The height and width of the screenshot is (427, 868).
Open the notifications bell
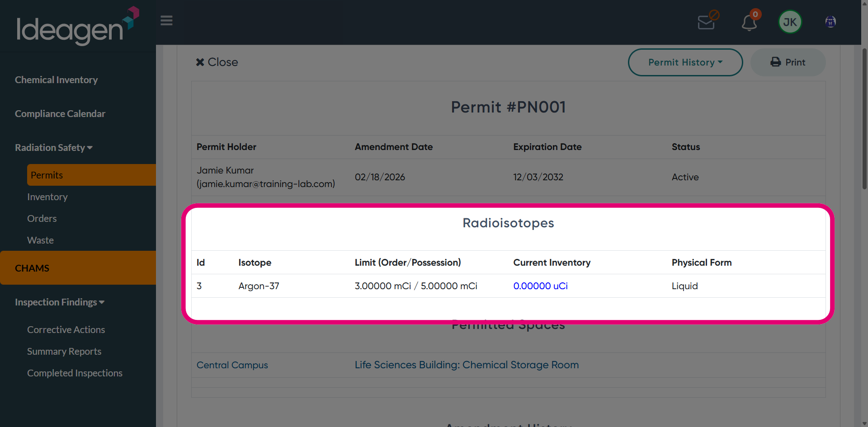click(750, 21)
